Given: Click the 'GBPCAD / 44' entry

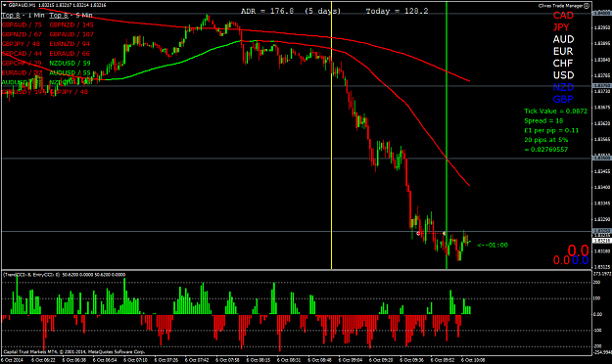Looking at the screenshot, I should pyautogui.click(x=22, y=54).
